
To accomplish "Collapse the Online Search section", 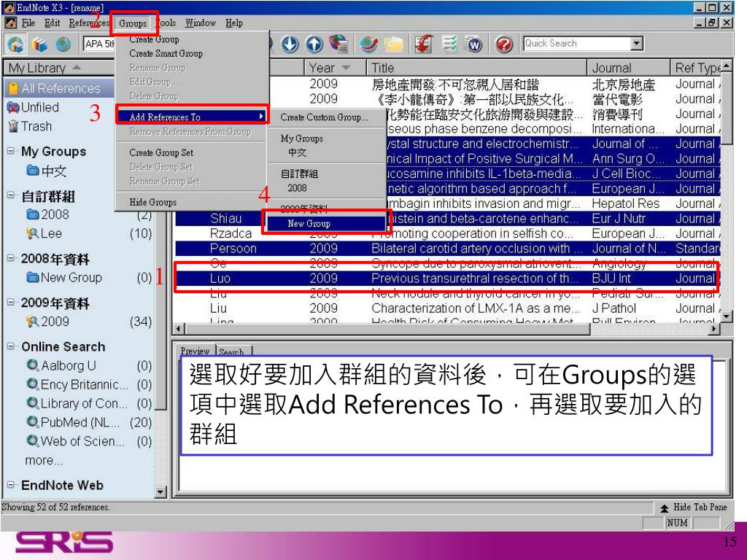I will (x=11, y=346).
